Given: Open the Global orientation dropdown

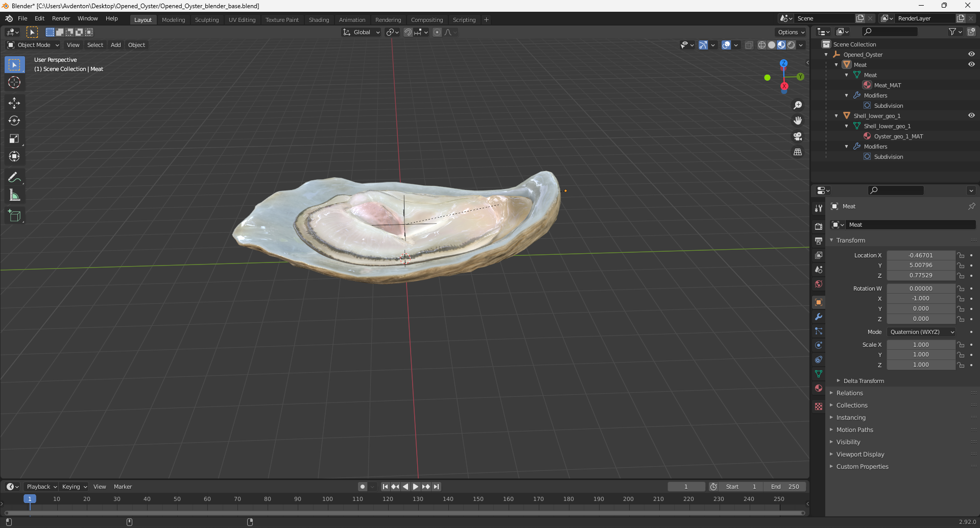Looking at the screenshot, I should coord(361,32).
